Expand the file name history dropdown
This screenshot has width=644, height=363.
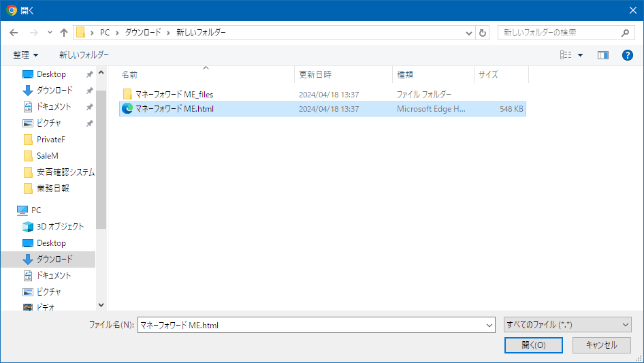click(489, 326)
